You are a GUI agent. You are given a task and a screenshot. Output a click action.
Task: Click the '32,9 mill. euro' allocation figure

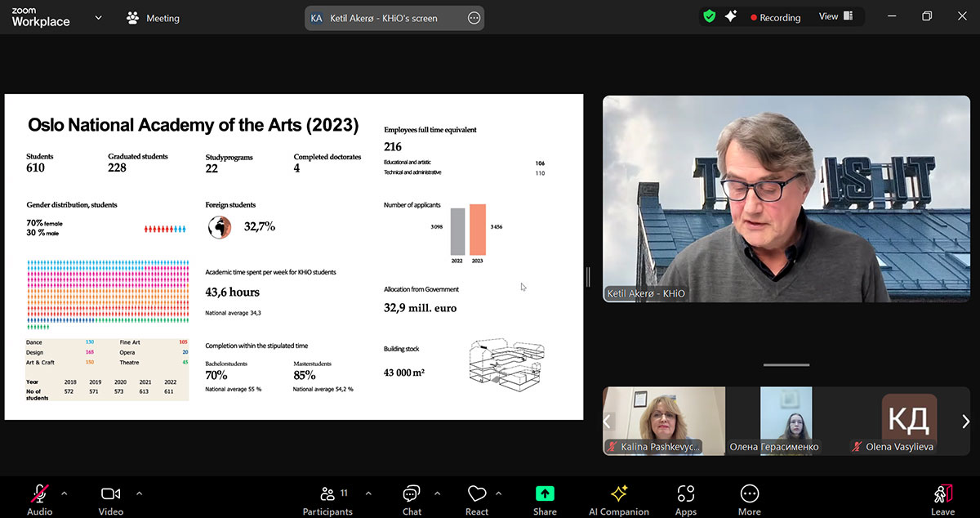[421, 308]
